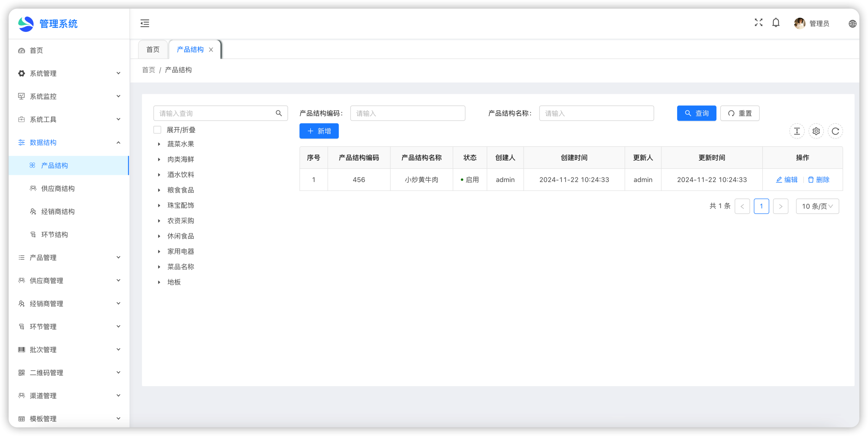Switch to the 首页 tab

[x=153, y=49]
